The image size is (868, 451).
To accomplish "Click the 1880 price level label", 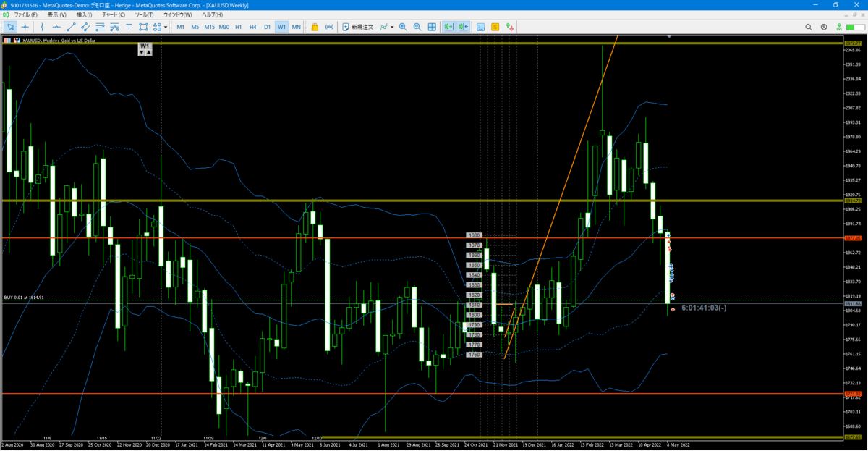I will coord(475,235).
